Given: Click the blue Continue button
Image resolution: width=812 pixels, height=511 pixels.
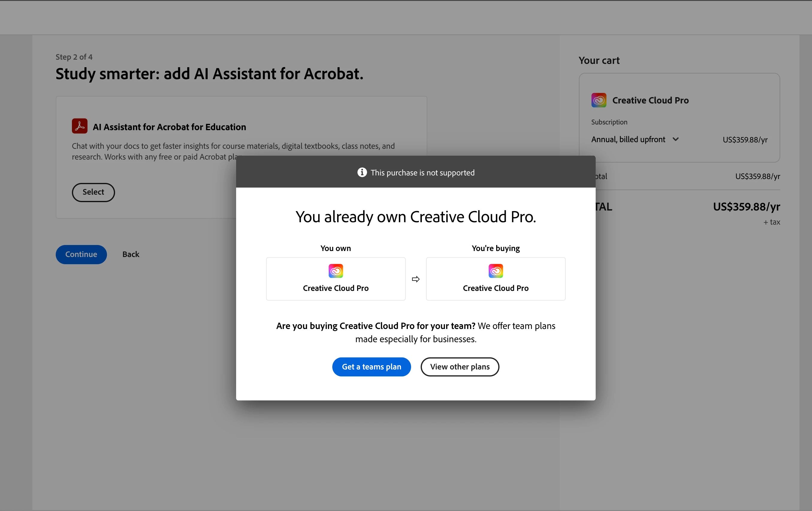Looking at the screenshot, I should click(81, 255).
